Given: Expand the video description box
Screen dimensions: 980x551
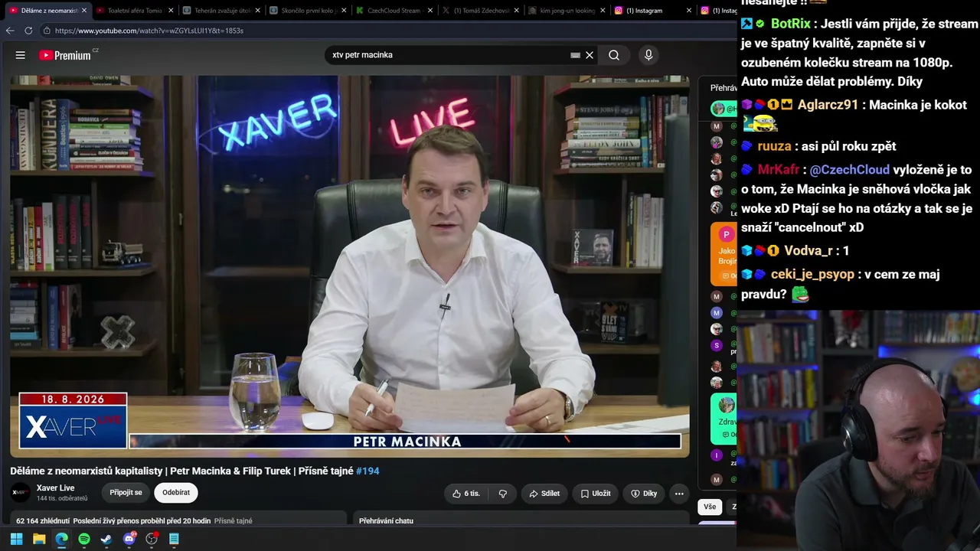Looking at the screenshot, I should click(178, 520).
